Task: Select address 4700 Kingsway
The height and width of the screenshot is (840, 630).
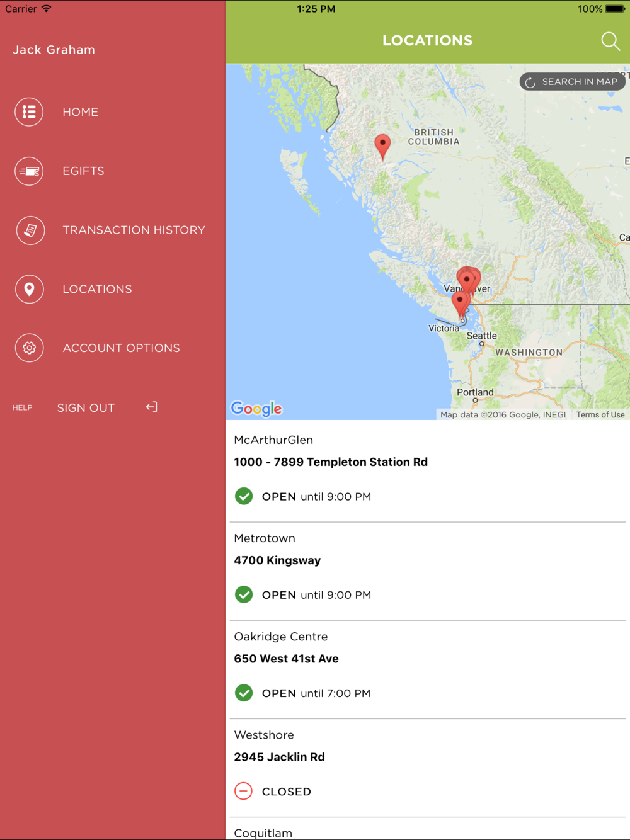Action: point(277,560)
